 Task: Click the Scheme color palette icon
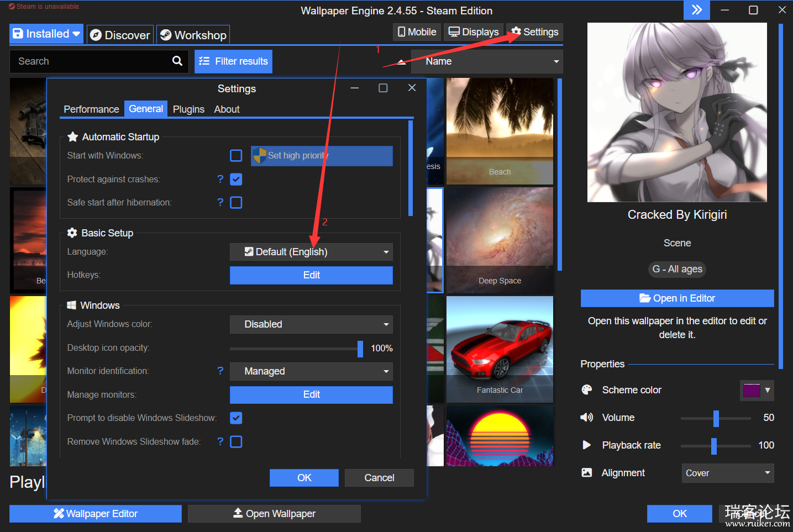(x=586, y=389)
